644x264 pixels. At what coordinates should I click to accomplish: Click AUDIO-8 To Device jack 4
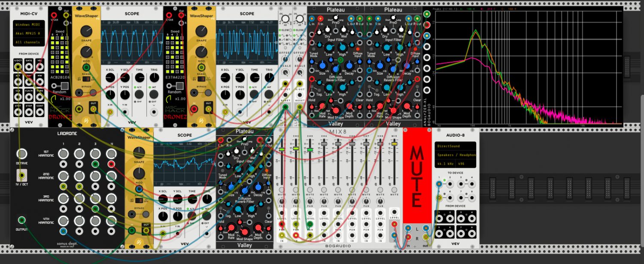[x=471, y=184]
